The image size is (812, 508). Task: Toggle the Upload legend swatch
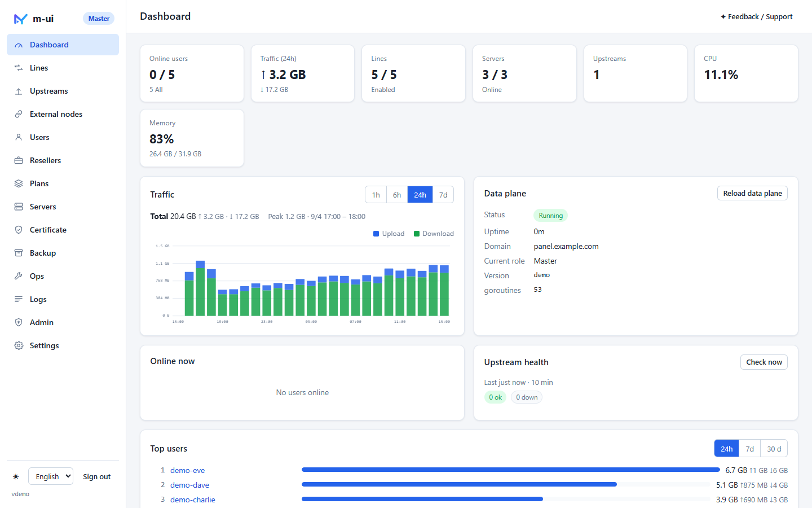pyautogui.click(x=376, y=234)
